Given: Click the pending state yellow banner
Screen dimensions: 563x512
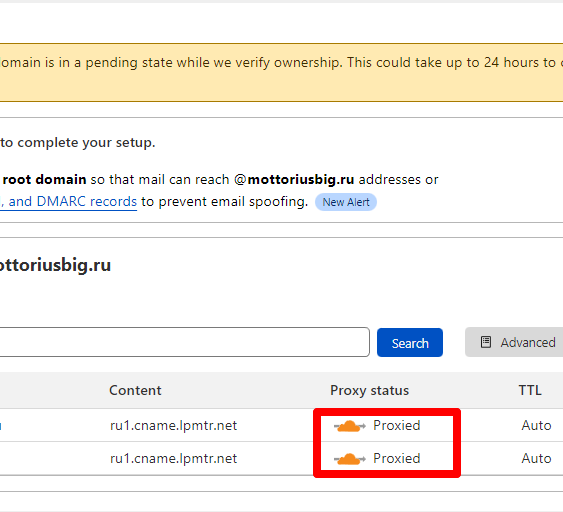Looking at the screenshot, I should click(x=282, y=73).
